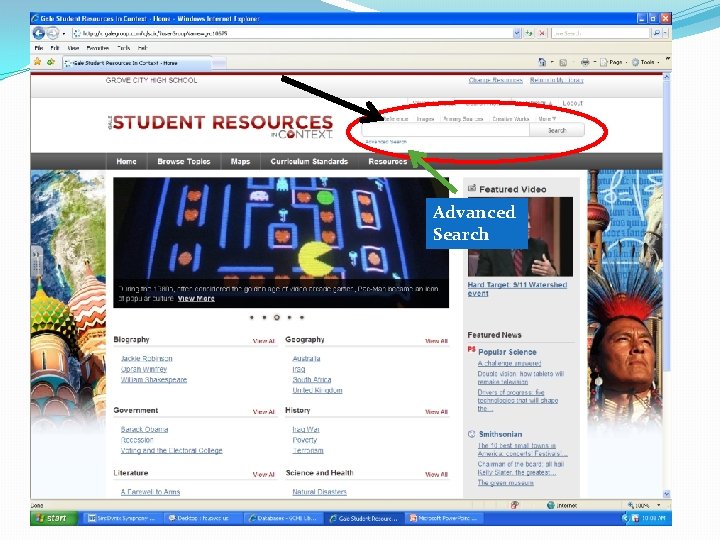
Task: Click the Return to My Library link
Action: click(557, 80)
